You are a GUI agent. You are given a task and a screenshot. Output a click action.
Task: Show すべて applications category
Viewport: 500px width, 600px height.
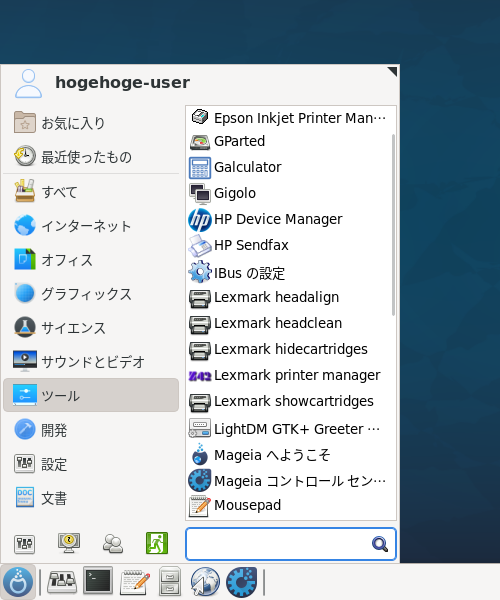[91, 191]
